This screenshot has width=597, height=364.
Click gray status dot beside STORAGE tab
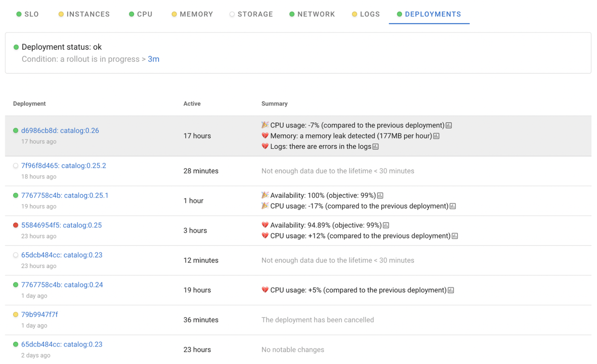point(232,14)
